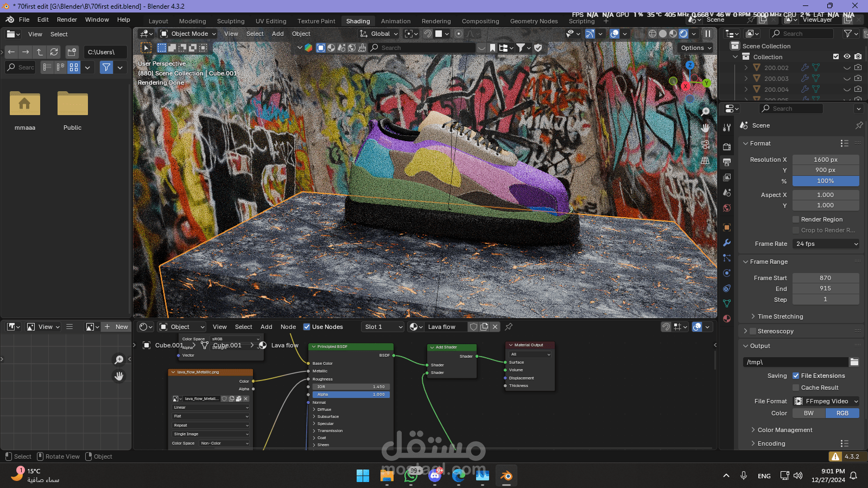Switch to the UV Editing workspace tab
The height and width of the screenshot is (488, 868).
click(271, 21)
